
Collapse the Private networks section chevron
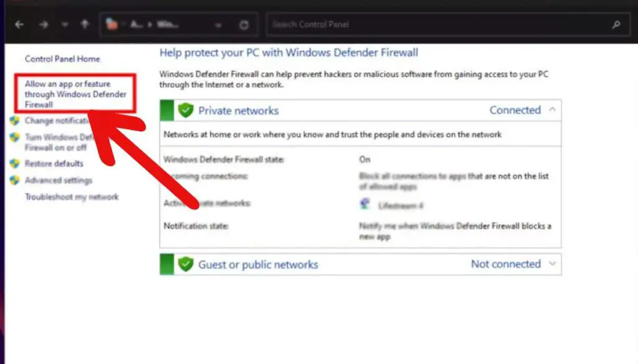coord(552,110)
